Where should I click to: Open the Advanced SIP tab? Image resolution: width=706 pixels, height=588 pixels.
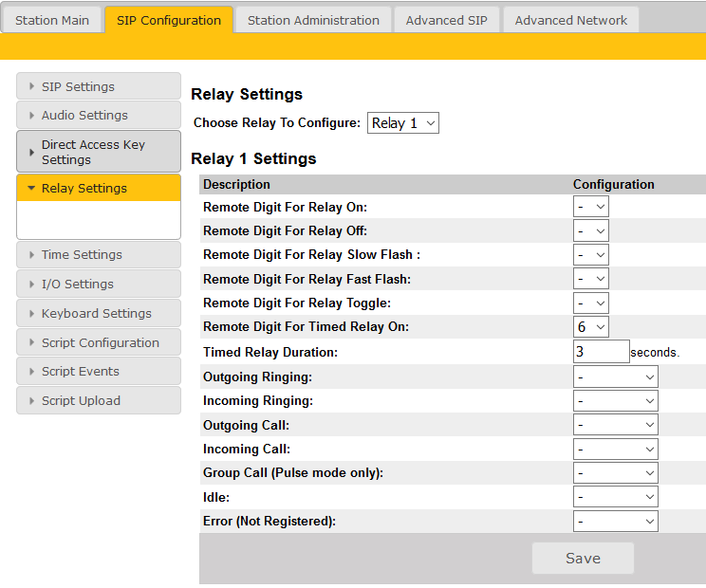[446, 20]
